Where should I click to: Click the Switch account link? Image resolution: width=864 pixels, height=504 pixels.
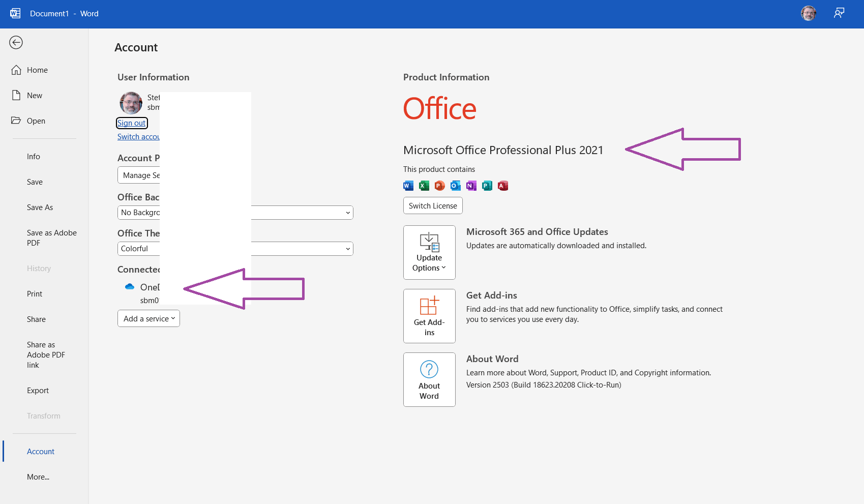point(138,137)
